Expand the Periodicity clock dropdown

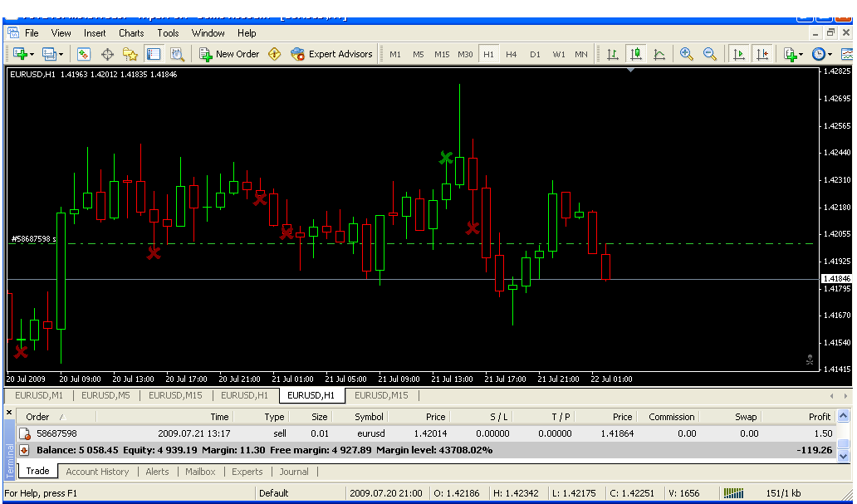point(831,55)
